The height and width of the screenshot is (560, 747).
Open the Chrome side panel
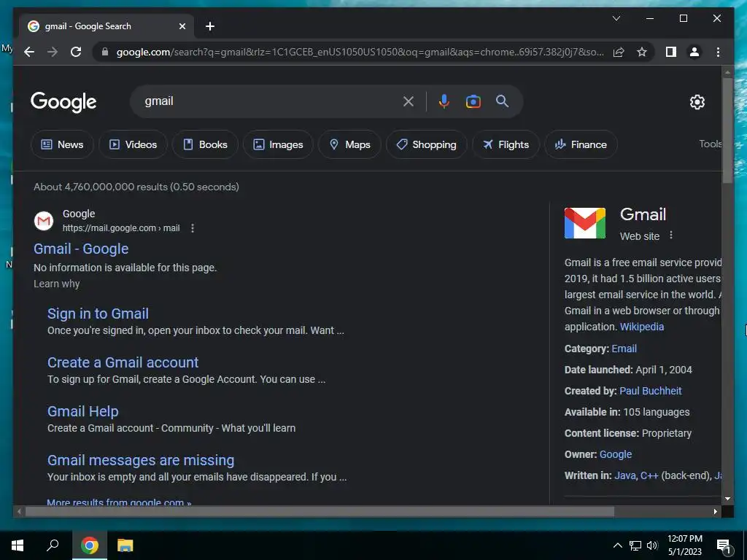[671, 52]
